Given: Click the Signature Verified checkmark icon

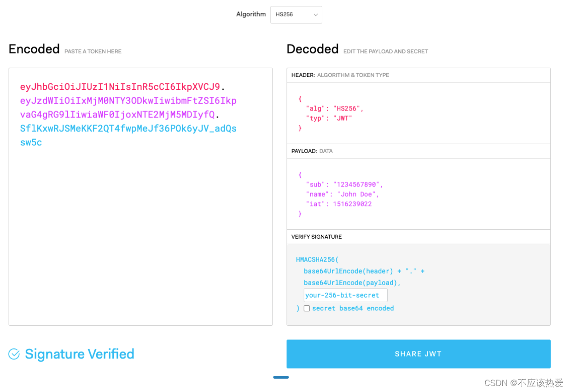Looking at the screenshot, I should 14,354.
